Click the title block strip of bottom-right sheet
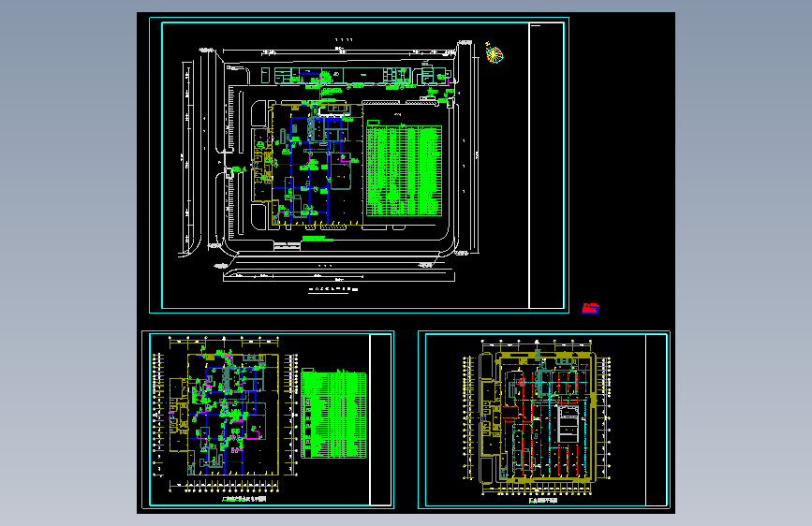The image size is (812, 526). (x=657, y=419)
